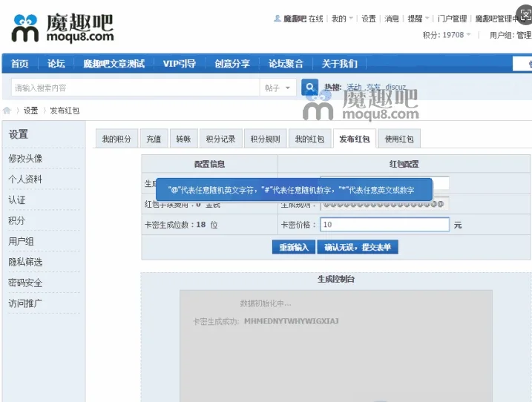Open 认证 in settings sidebar
Screen dimensions: 532x402
coord(17,200)
